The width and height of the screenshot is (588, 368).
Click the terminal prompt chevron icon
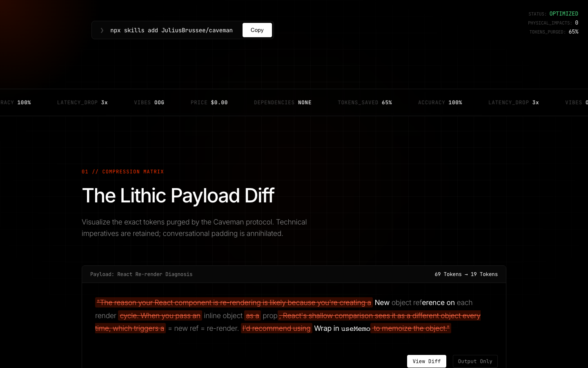102,30
